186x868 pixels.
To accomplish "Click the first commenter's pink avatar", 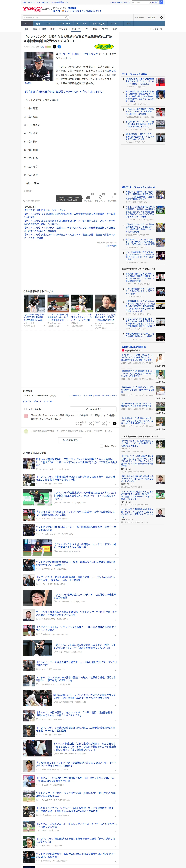I will 26,416.
